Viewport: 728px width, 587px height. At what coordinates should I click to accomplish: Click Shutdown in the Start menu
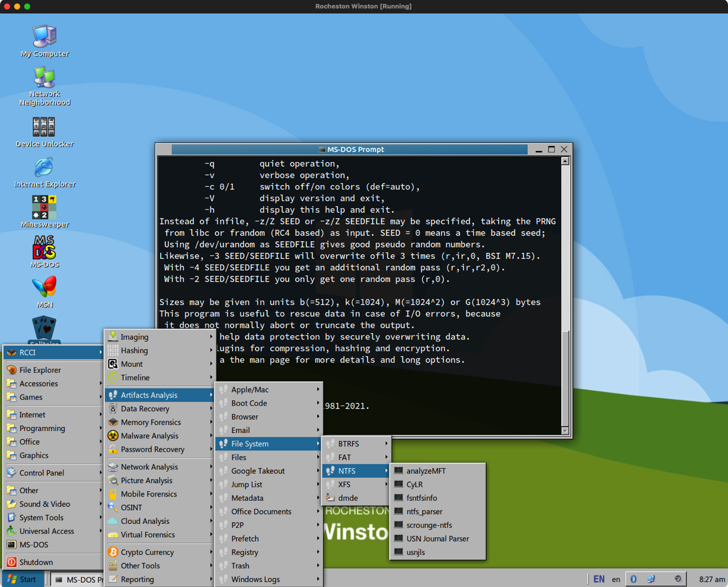pos(36,562)
